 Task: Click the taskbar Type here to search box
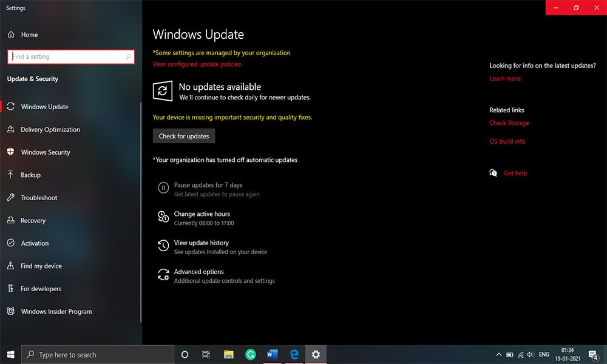pos(98,354)
